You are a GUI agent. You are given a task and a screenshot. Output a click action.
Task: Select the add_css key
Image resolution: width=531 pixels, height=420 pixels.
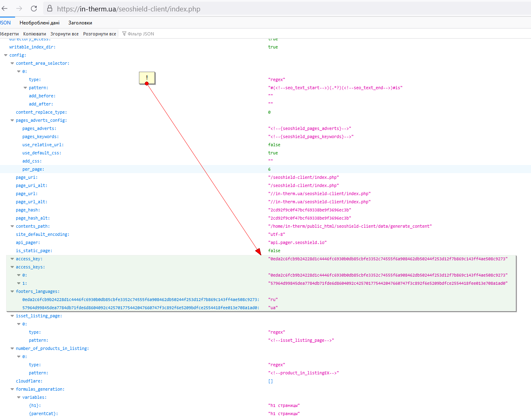pos(32,161)
